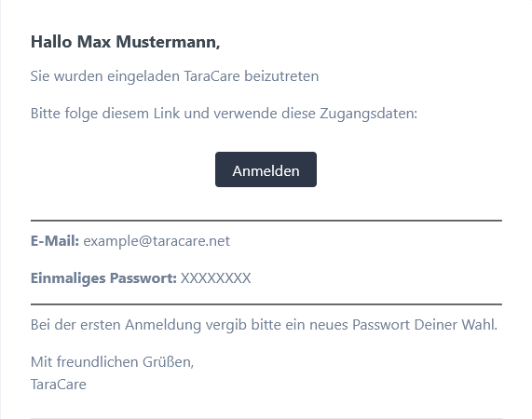Click the divider line above the E-Mail row
This screenshot has height=419, width=532.
(x=266, y=221)
